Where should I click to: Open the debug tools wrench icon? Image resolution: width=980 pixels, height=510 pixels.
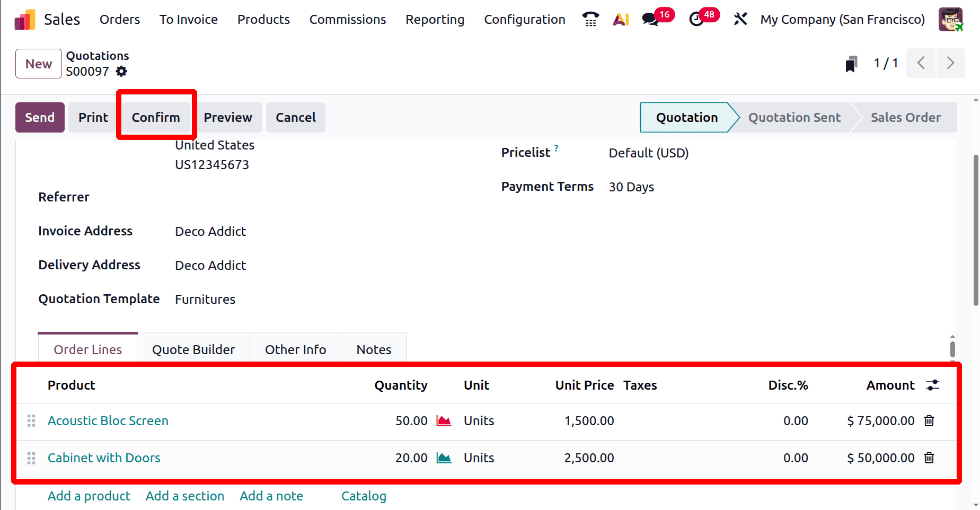click(740, 20)
